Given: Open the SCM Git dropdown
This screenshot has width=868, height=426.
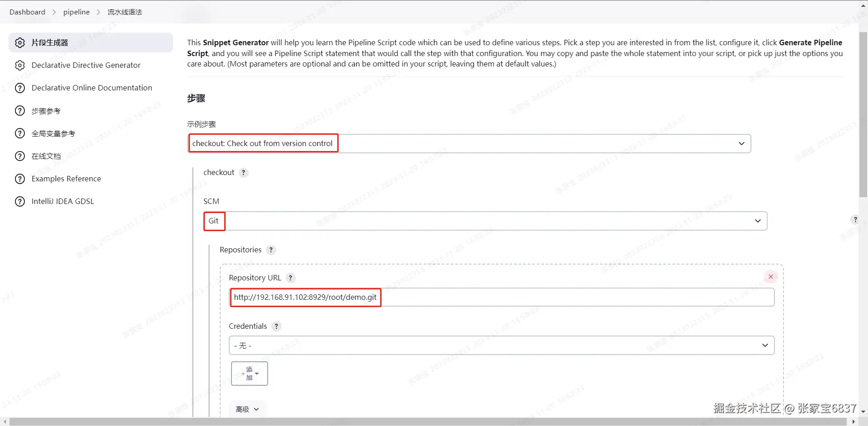Looking at the screenshot, I should 485,221.
